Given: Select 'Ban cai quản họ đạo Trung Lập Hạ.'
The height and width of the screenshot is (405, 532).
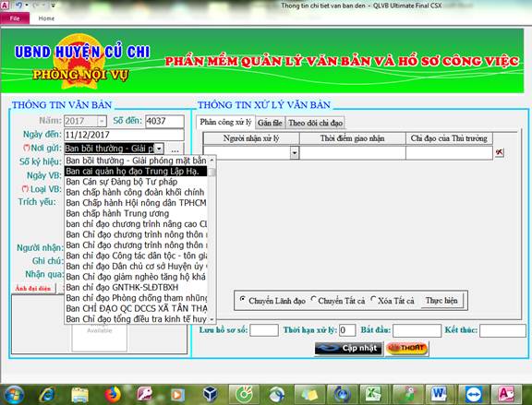Looking at the screenshot, I should (136, 172).
